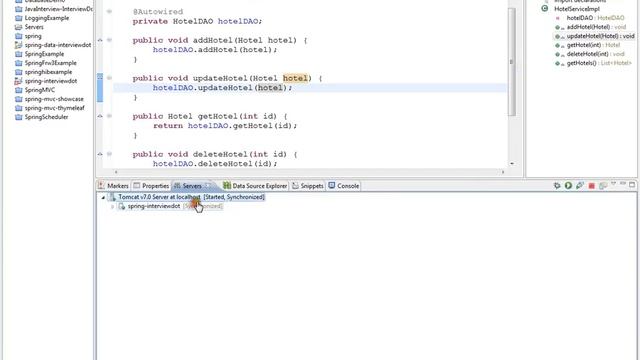The image size is (640, 360).
Task: Select spring-interviewdot project in explorer
Action: point(51,81)
